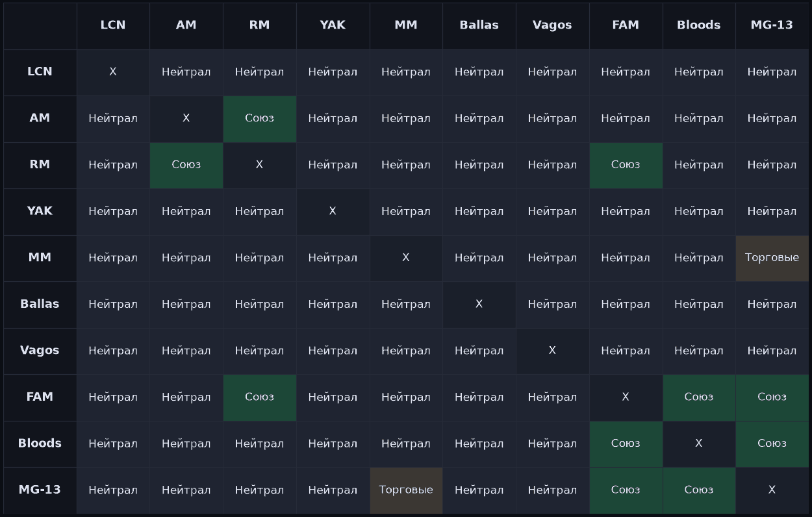This screenshot has height=517, width=812.
Task: Select the Ballas row header
Action: tap(40, 304)
